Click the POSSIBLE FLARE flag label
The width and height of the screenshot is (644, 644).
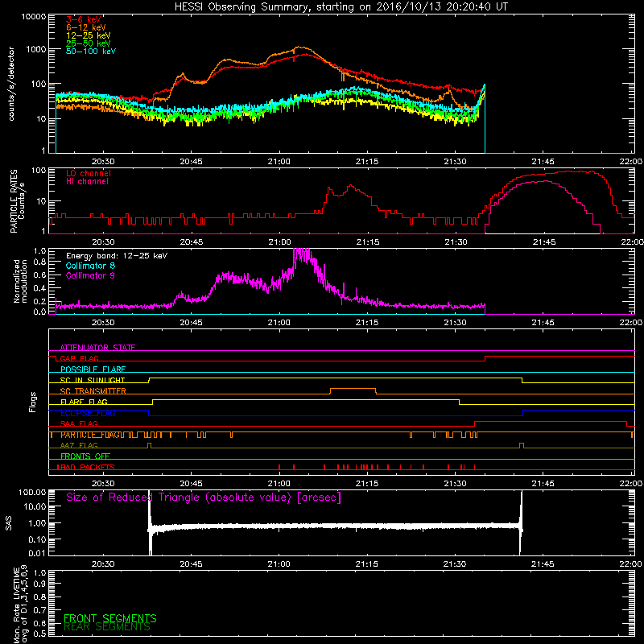pos(93,369)
